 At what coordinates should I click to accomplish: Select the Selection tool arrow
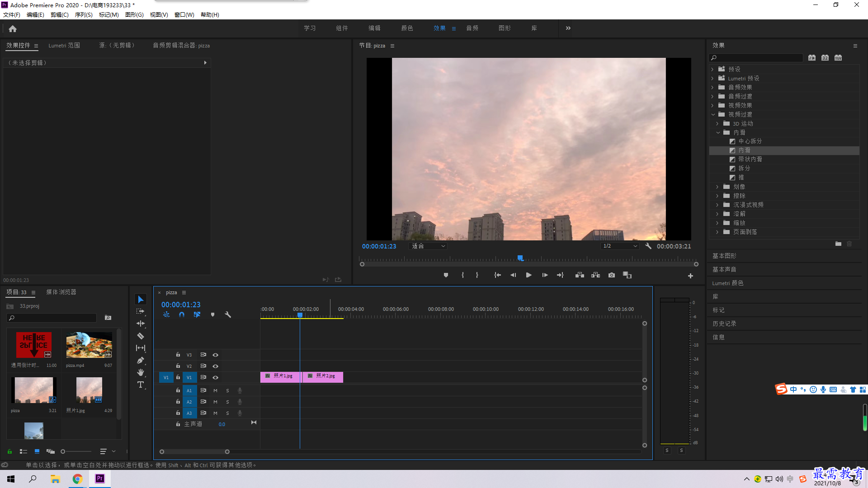pos(141,300)
